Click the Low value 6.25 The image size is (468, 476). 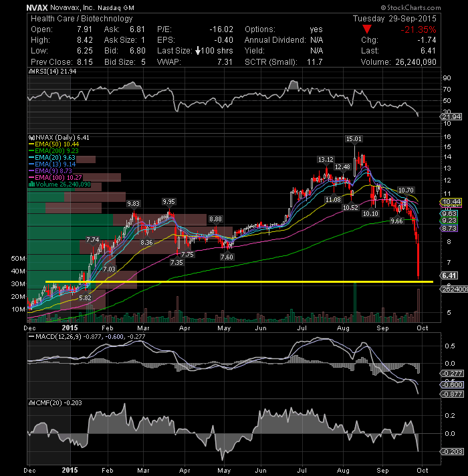[85, 51]
